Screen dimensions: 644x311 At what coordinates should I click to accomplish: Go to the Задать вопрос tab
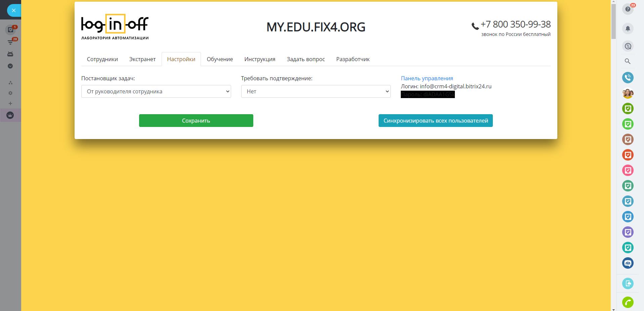pos(306,59)
